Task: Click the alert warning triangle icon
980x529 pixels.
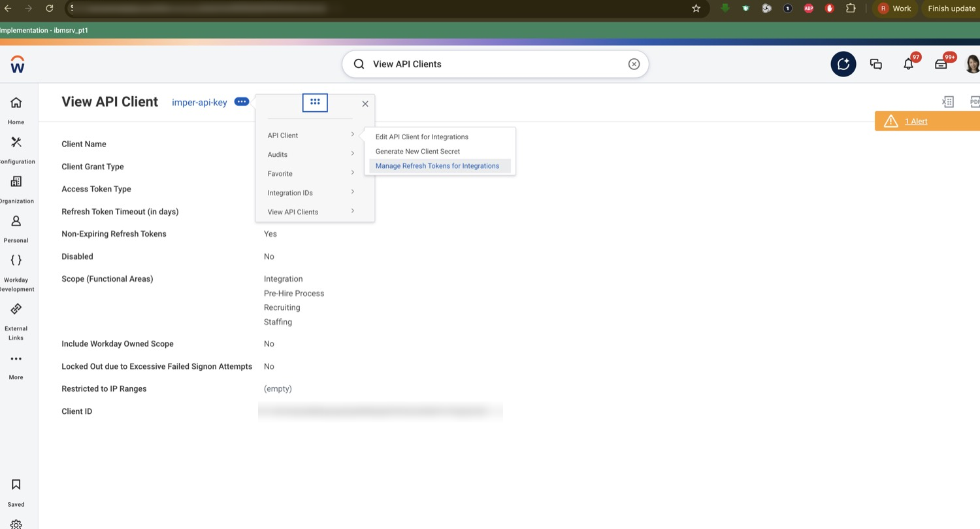Action: [890, 122]
